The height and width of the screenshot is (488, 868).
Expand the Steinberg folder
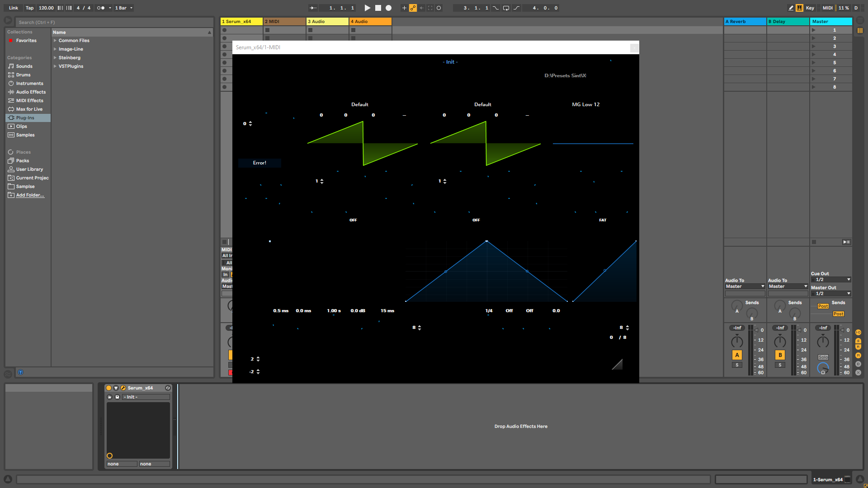point(55,57)
